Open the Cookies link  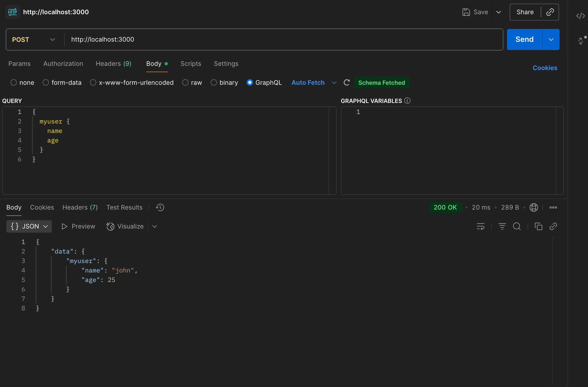pyautogui.click(x=545, y=68)
